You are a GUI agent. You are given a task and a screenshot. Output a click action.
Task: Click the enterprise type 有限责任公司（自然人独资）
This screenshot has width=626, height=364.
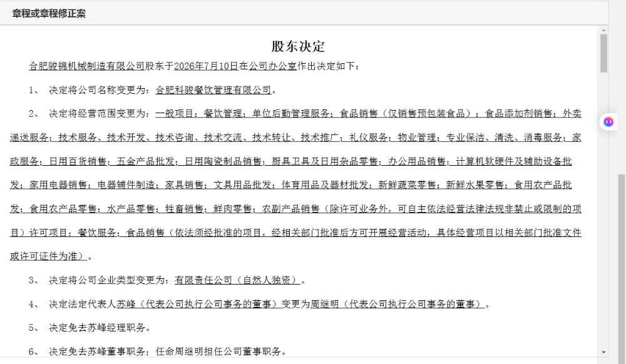click(237, 280)
